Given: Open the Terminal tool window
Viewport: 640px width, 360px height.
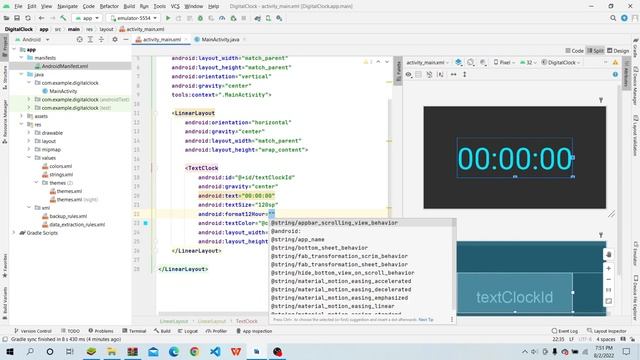Looking at the screenshot, I should click(x=134, y=331).
